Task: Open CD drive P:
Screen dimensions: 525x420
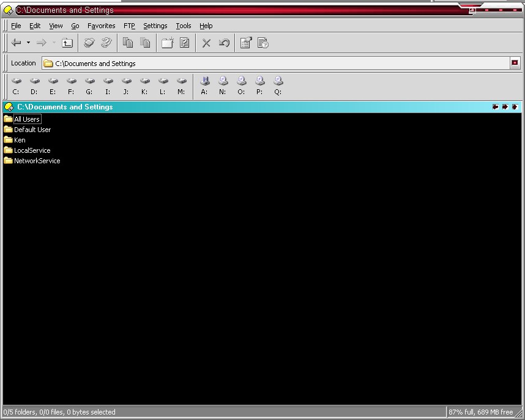Action: [x=260, y=86]
